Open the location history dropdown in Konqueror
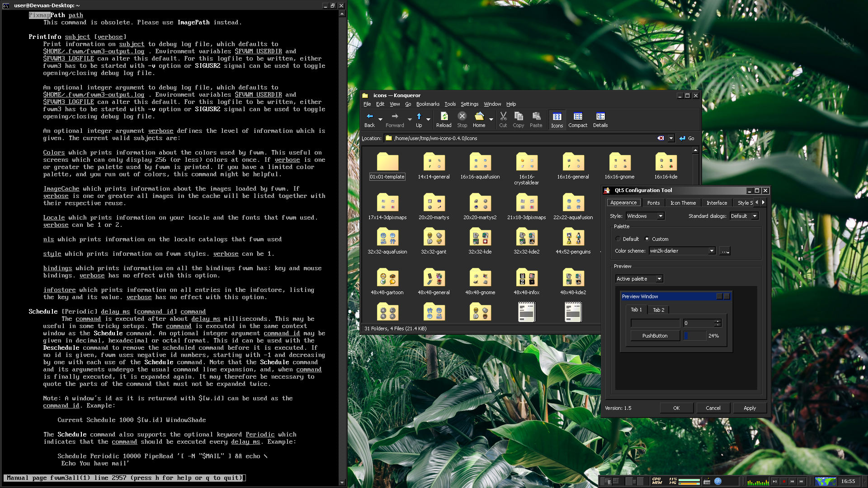This screenshot has width=868, height=488. [671, 138]
